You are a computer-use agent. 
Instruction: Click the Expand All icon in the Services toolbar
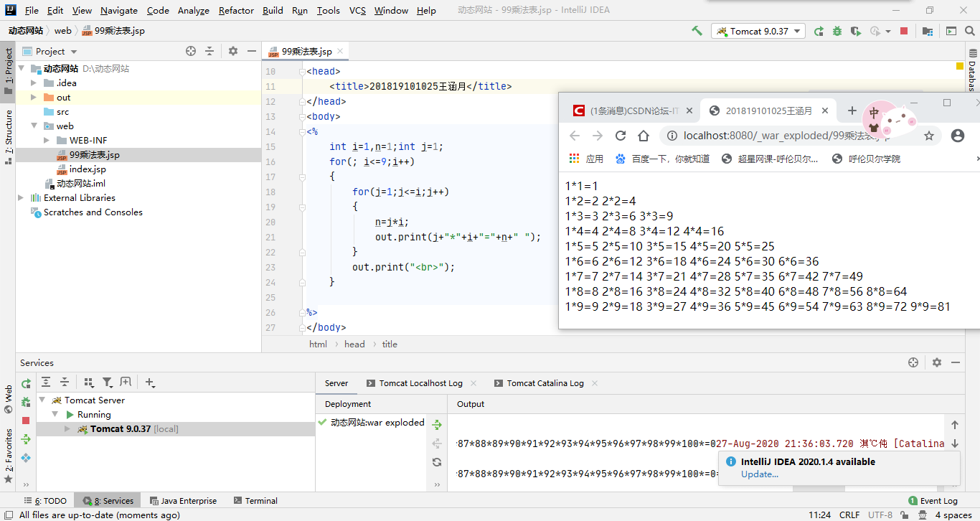point(46,382)
